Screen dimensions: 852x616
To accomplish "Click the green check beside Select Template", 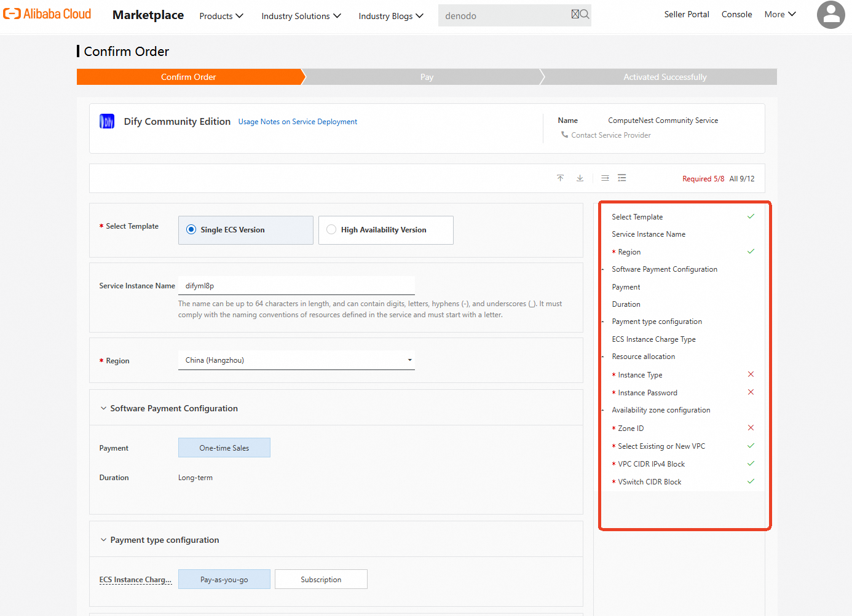I will tap(751, 216).
